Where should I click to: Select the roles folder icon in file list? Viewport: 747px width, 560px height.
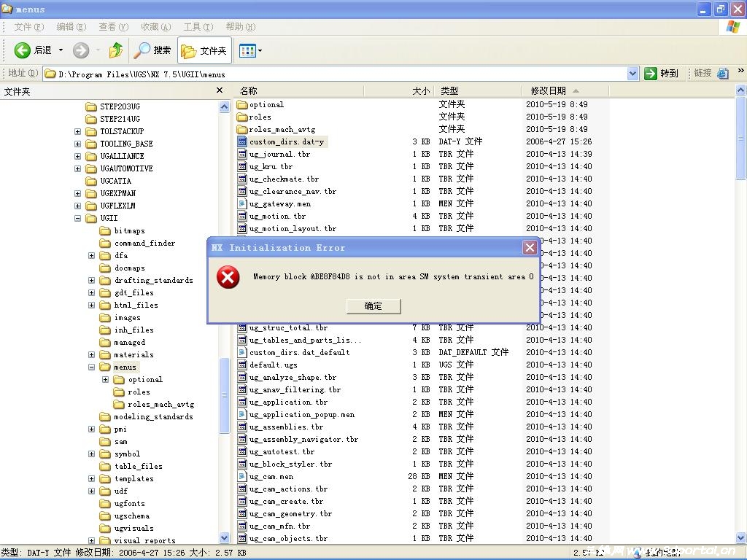242,117
